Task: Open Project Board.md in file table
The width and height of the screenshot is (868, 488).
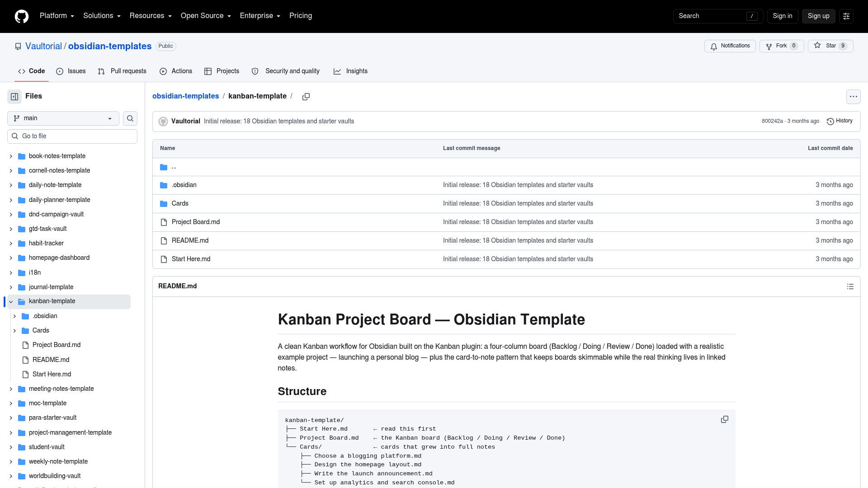Action: point(196,222)
